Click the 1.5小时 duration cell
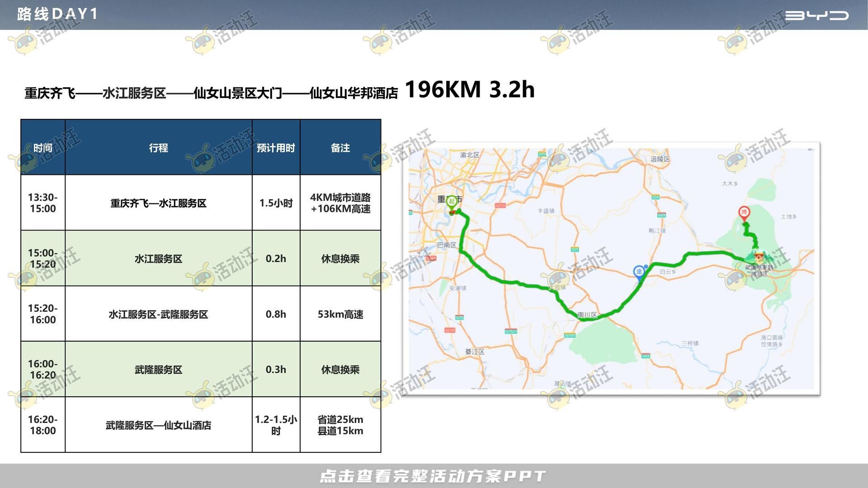Screen dimensions: 868x488 [x=276, y=203]
